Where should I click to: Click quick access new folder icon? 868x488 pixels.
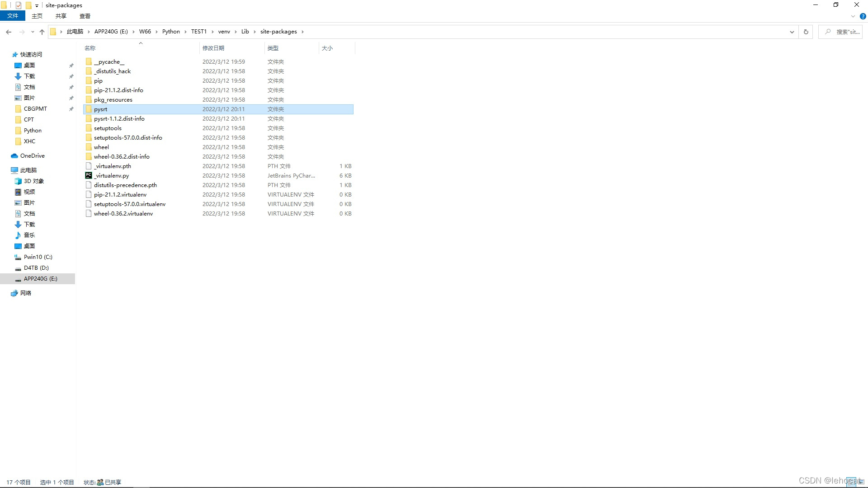(28, 5)
